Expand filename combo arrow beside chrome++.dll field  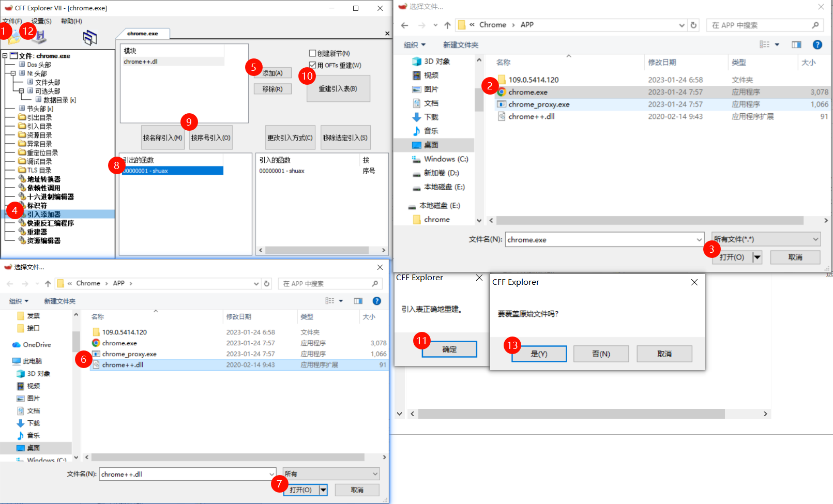(x=272, y=474)
